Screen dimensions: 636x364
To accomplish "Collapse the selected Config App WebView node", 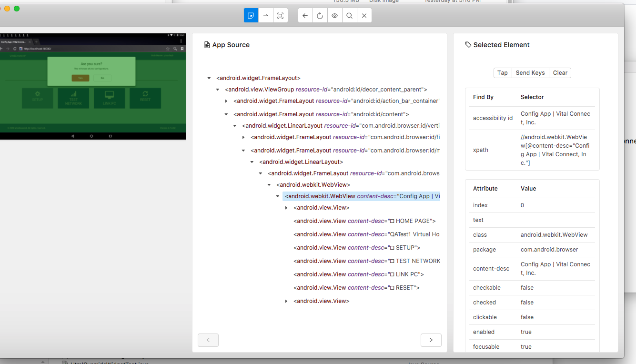I will (x=278, y=196).
